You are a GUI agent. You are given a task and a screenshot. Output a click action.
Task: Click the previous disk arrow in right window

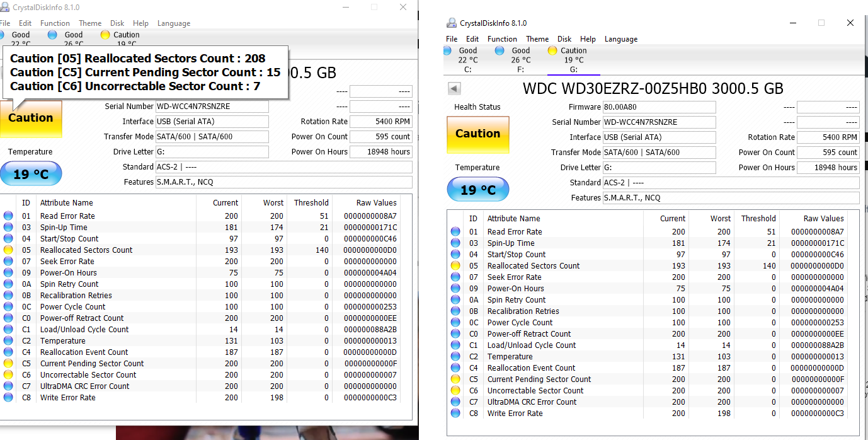[454, 88]
